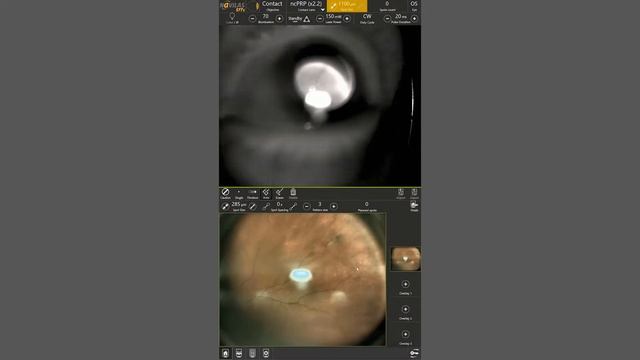Increase pulse duration with the plus button
This screenshot has height=360, width=640.
(x=414, y=18)
